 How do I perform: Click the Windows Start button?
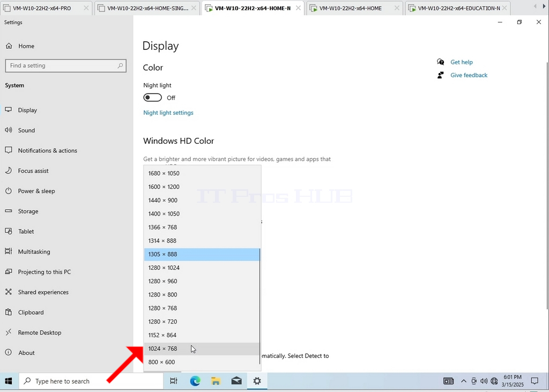[x=9, y=381]
